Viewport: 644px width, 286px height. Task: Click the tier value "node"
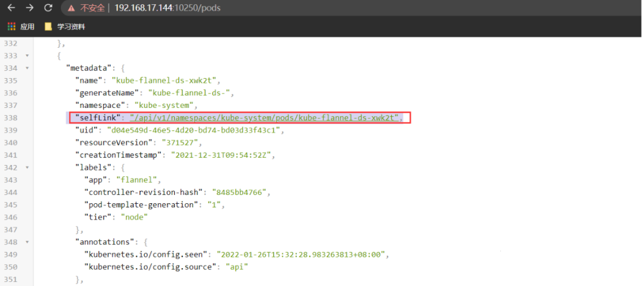tap(134, 217)
